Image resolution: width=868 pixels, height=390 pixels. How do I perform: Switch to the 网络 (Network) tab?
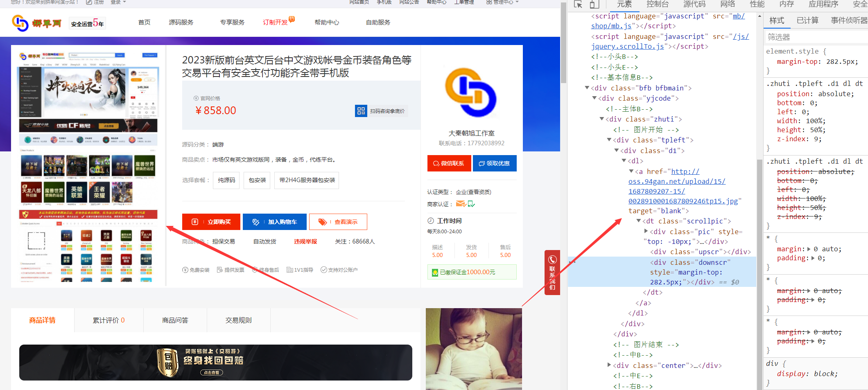click(x=728, y=4)
